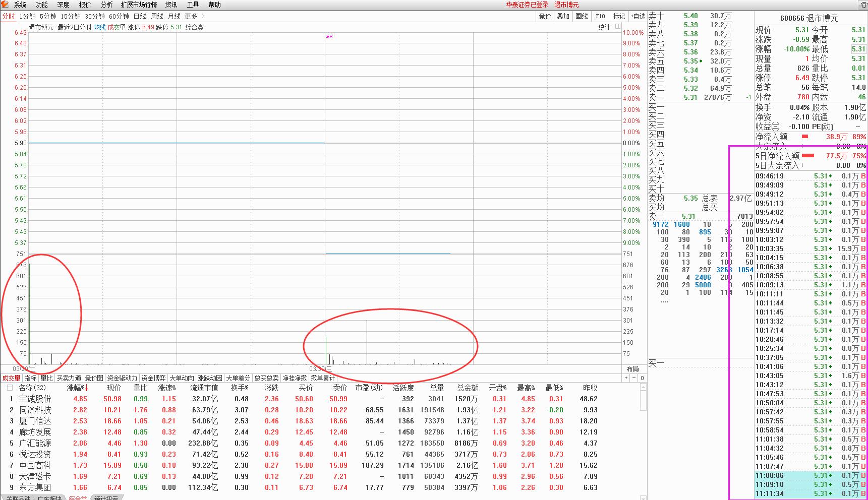Select the 总买总卖 indicator tab
This screenshot has width=868, height=500.
[x=266, y=378]
